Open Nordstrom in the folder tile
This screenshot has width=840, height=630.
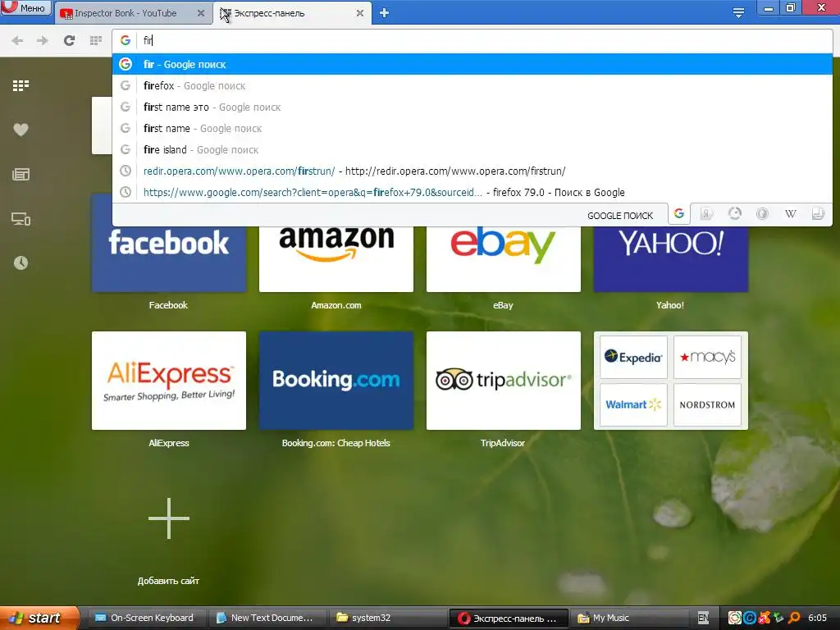(x=707, y=404)
